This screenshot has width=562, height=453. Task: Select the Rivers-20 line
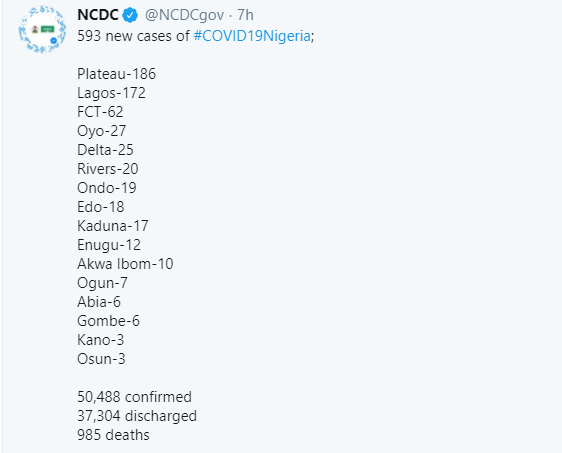(x=108, y=169)
